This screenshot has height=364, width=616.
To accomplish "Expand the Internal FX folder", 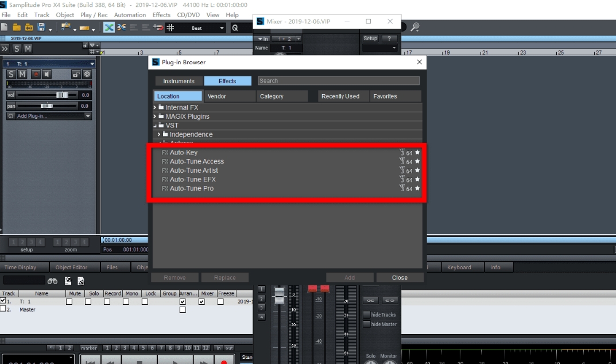I will tap(155, 107).
